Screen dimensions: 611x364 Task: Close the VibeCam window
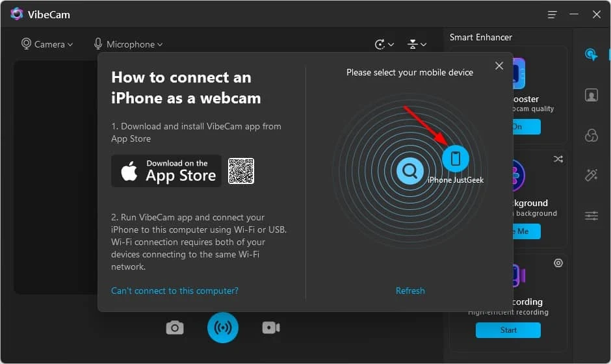click(596, 14)
